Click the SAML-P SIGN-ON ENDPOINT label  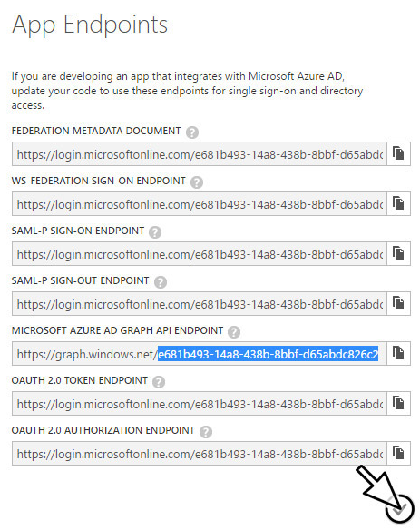pyautogui.click(x=78, y=231)
